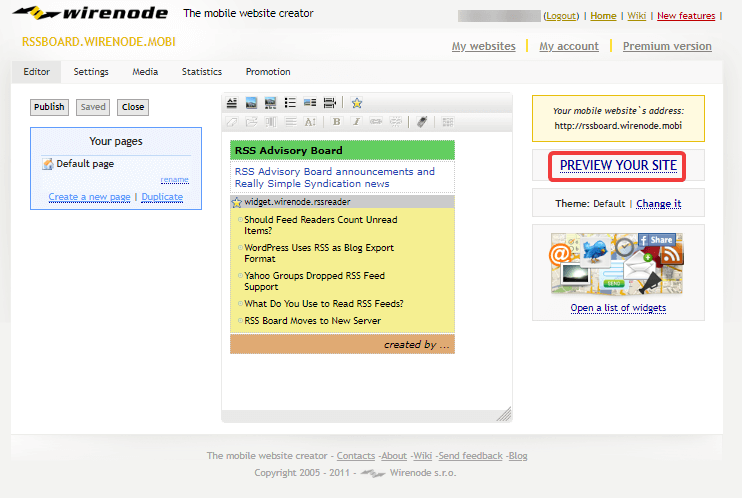Open the Promotion tab
742x498 pixels.
point(268,72)
